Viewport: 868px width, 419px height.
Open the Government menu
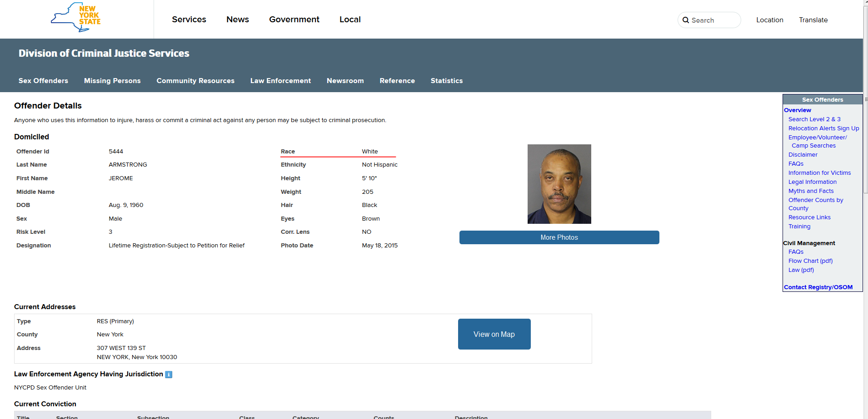click(x=294, y=20)
